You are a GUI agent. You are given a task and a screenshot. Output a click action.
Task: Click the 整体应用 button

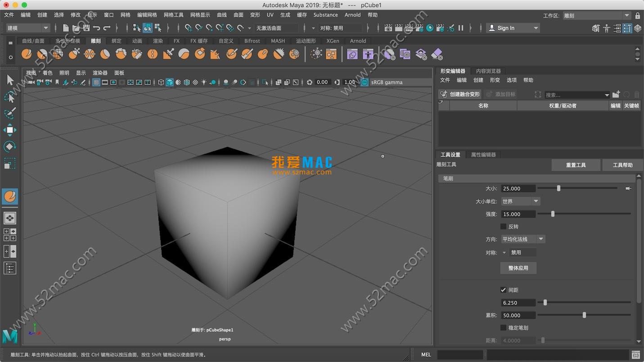518,268
